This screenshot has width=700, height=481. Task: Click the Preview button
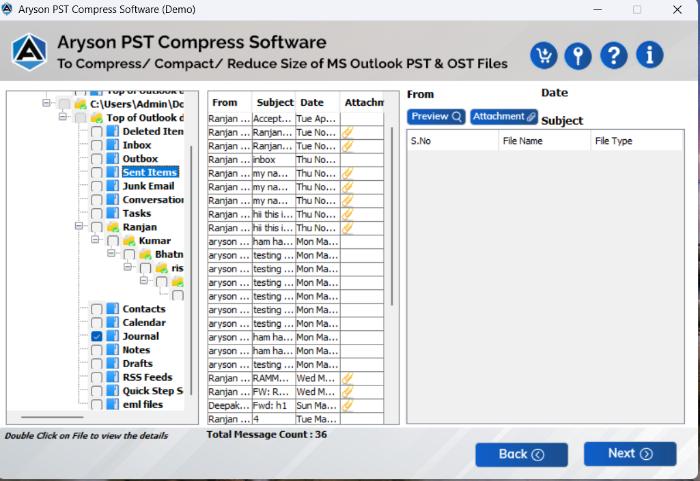436,117
